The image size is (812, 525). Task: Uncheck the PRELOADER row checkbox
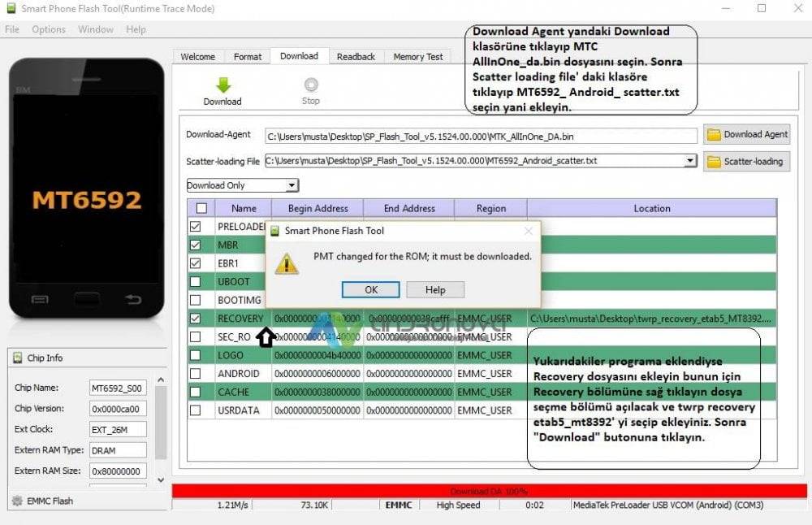click(x=195, y=227)
